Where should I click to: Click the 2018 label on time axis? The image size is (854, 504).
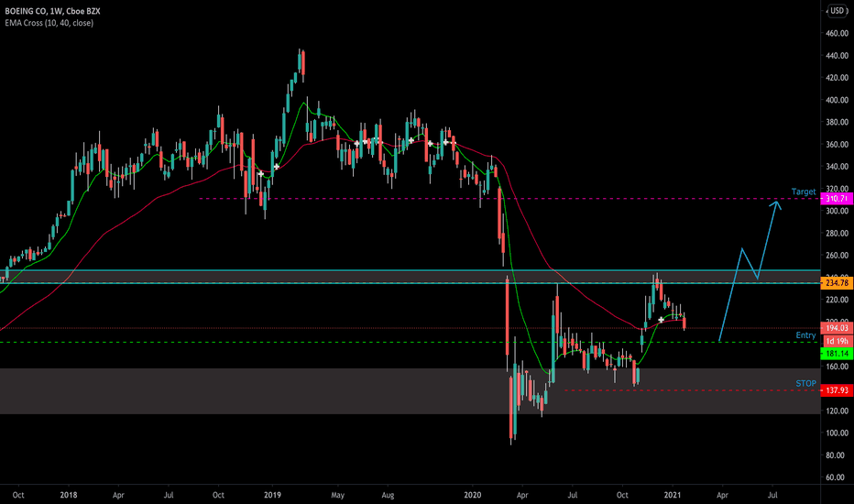click(x=69, y=495)
